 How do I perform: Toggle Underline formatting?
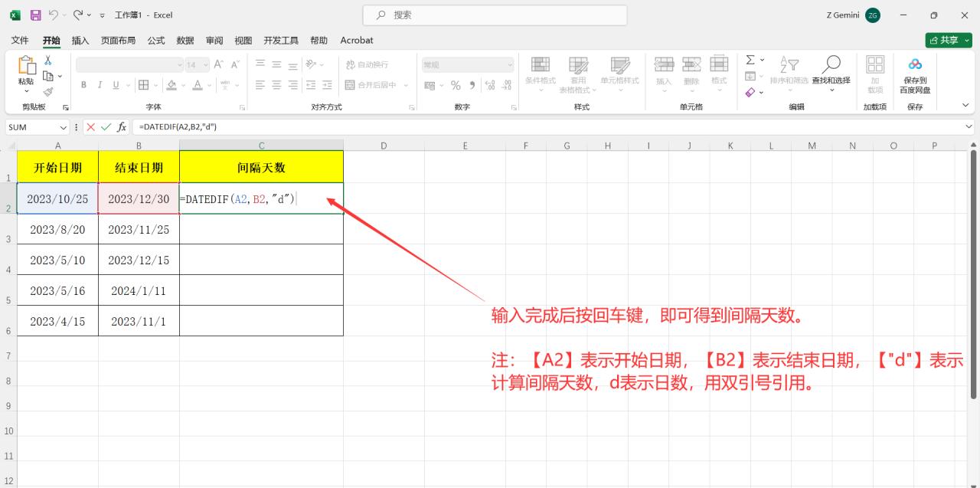click(116, 85)
